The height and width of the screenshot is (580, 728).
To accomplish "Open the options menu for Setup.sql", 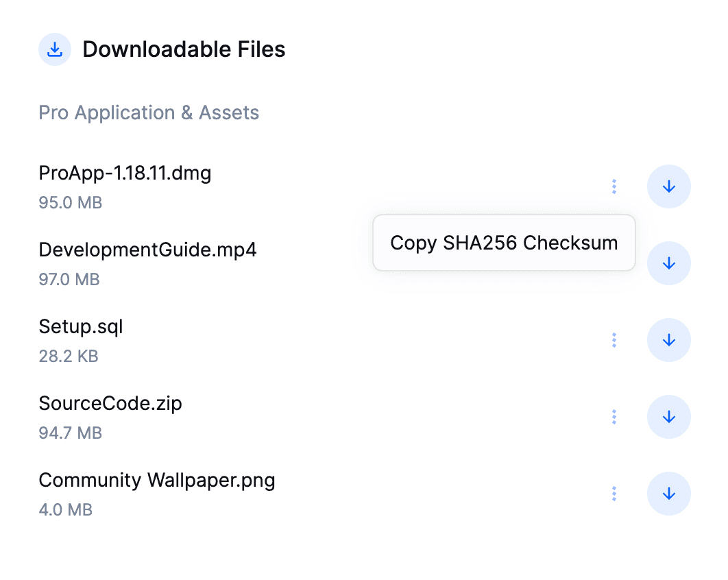I will 614,340.
